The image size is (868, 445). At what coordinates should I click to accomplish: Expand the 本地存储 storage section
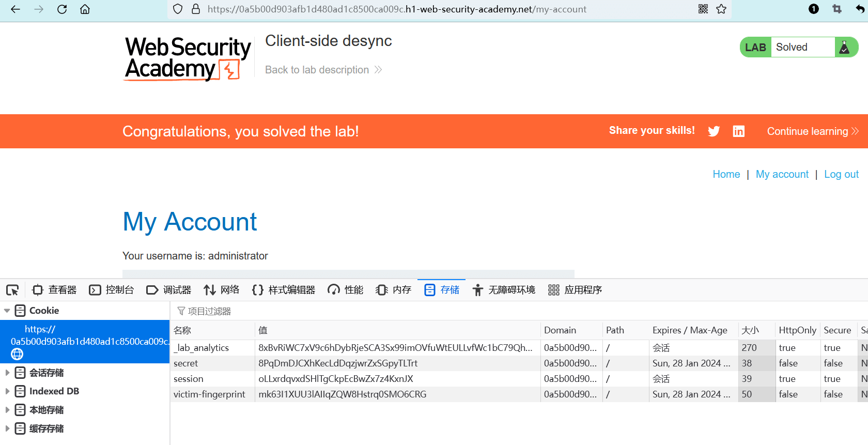click(7, 410)
